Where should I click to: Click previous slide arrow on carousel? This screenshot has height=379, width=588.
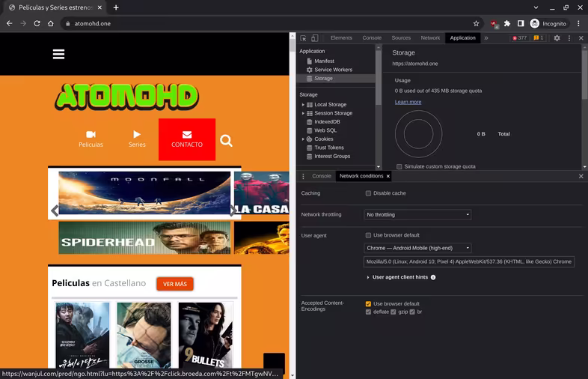pos(55,210)
